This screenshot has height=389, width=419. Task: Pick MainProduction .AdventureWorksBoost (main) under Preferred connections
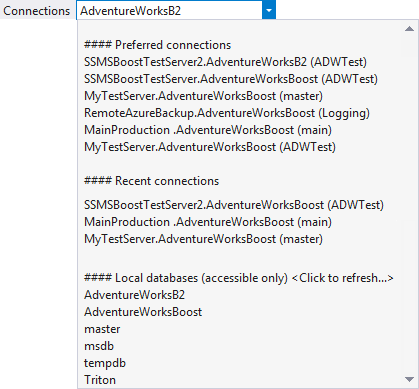click(x=208, y=130)
